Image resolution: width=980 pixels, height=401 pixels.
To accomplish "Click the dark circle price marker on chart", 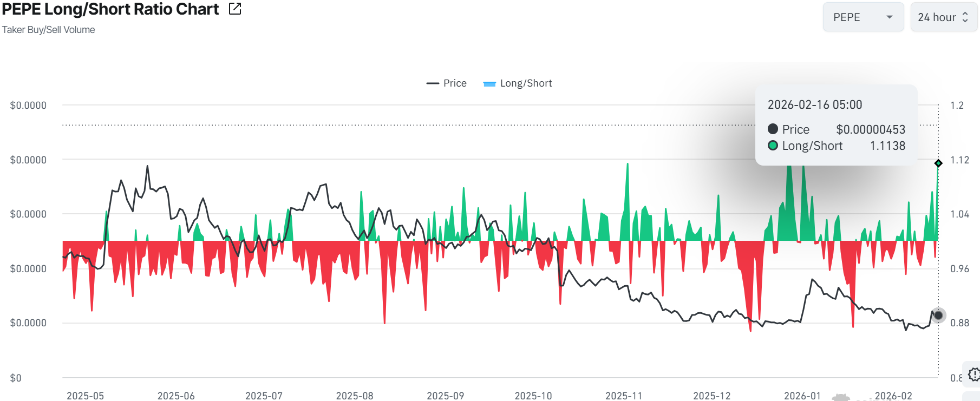I will point(938,315).
